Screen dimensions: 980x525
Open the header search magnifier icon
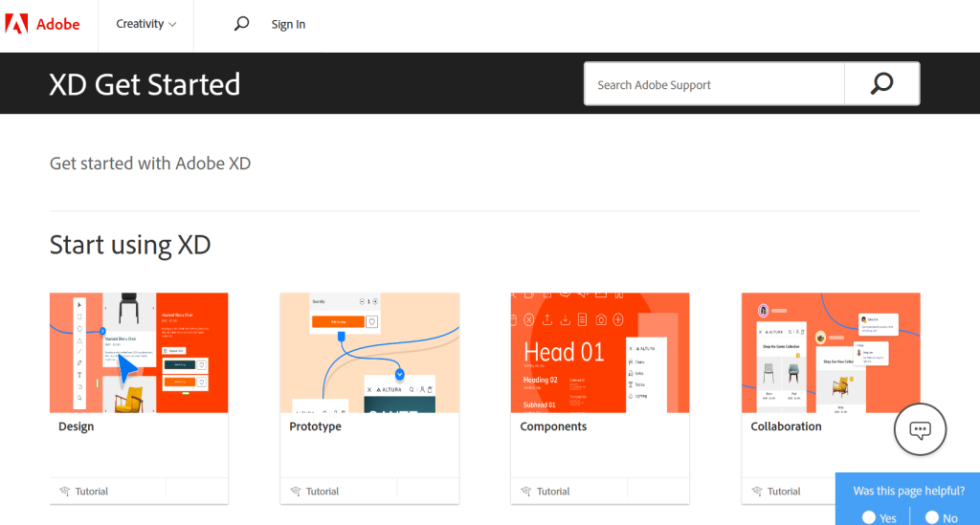241,24
